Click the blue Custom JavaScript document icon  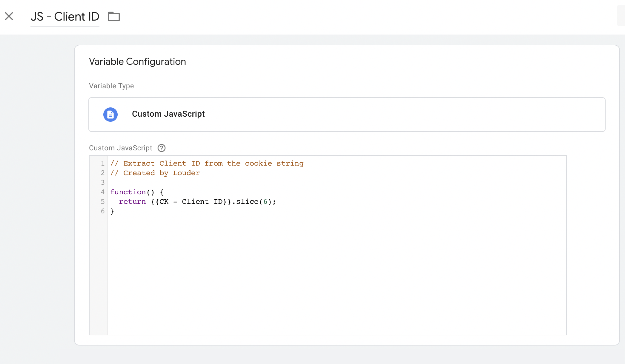click(x=110, y=114)
